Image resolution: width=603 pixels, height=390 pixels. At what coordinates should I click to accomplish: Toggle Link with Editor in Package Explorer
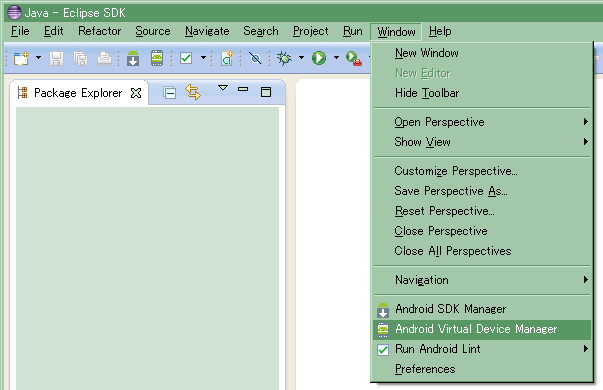(x=193, y=92)
